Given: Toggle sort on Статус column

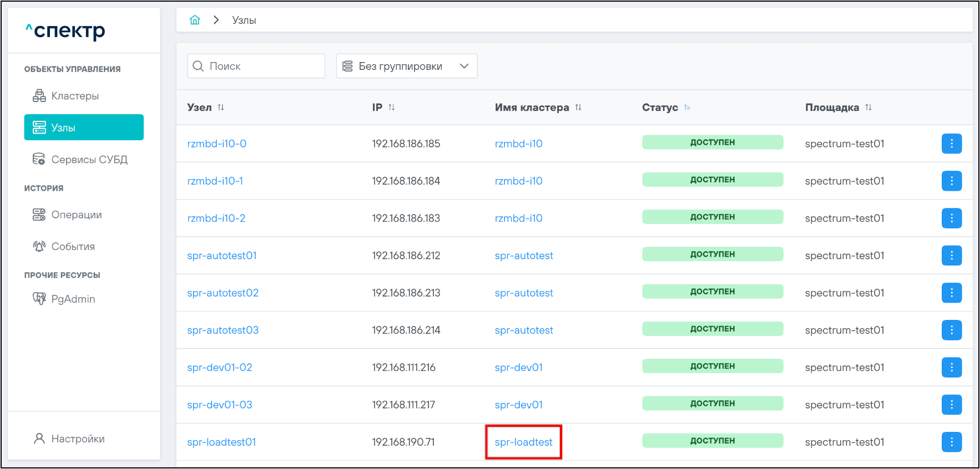Looking at the screenshot, I should (x=687, y=108).
